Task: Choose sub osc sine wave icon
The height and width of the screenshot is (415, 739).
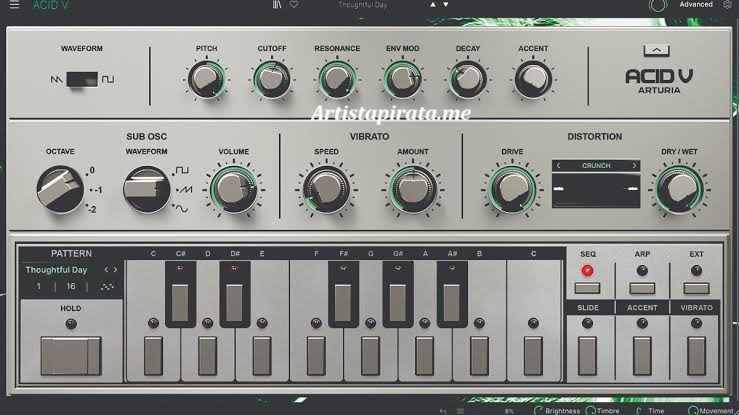Action: tap(182, 209)
